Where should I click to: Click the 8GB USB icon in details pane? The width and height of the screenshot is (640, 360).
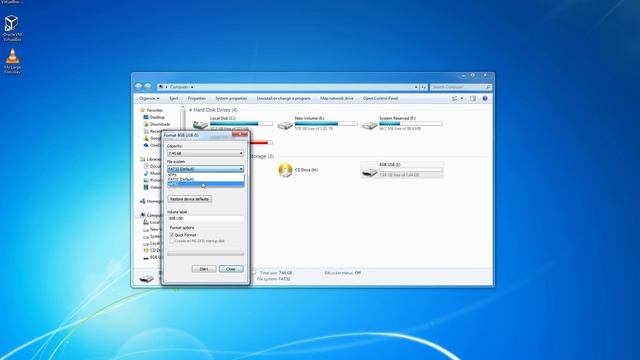coord(146,278)
